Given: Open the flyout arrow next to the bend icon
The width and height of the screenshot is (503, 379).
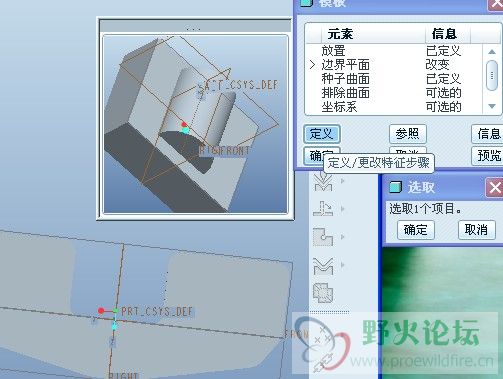Looking at the screenshot, I should tap(342, 209).
